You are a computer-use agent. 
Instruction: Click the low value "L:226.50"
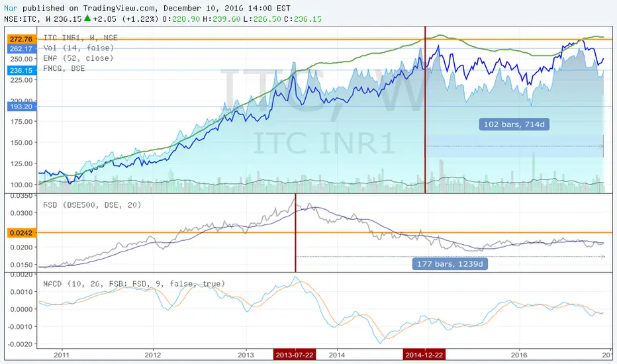click(x=262, y=19)
